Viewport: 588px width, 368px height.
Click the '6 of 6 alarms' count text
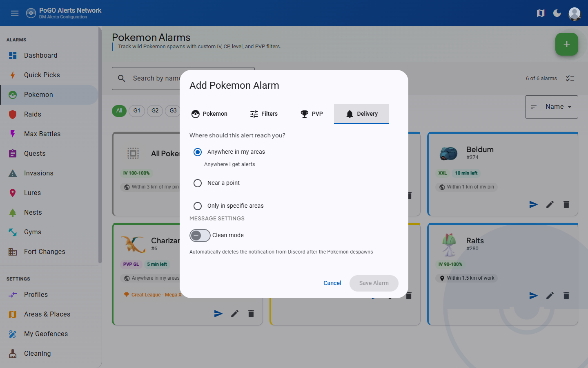[x=541, y=78]
